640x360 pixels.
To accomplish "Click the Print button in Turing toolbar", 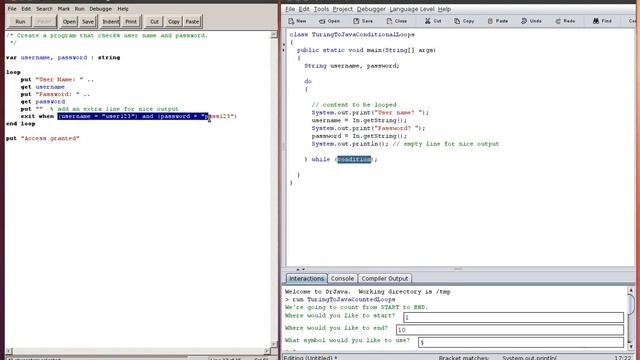I will point(131,22).
